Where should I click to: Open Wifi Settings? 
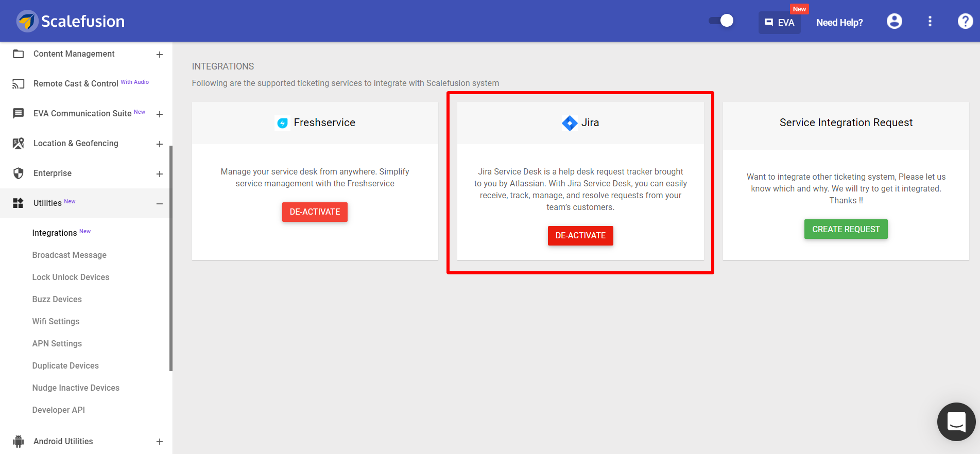click(56, 321)
